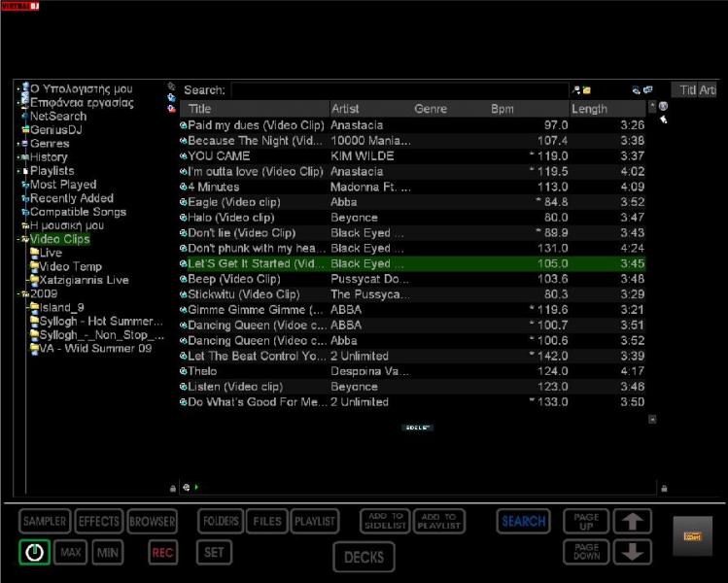The height and width of the screenshot is (583, 728).
Task: Click the window layout icon beside Titl header
Action: pos(647,89)
